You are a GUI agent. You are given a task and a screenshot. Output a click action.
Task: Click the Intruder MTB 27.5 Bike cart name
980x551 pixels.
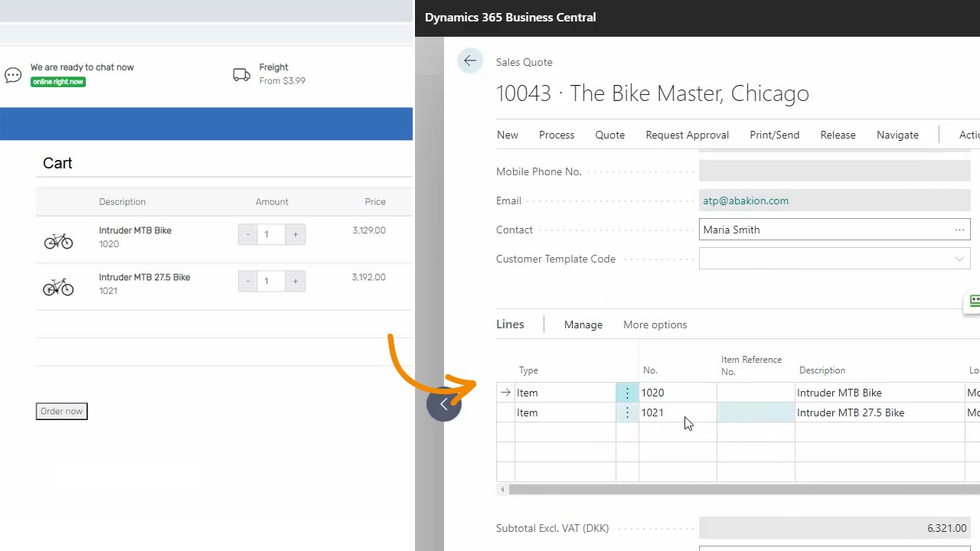click(144, 277)
